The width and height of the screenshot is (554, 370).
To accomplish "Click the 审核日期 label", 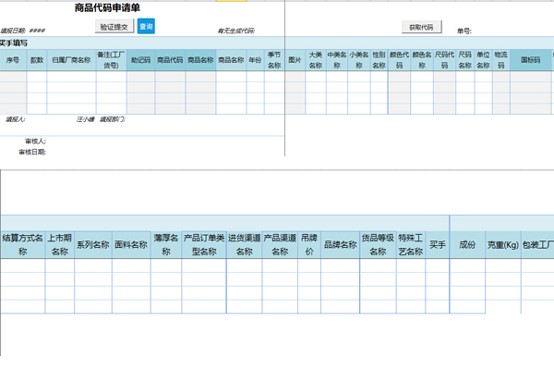I will coord(32,152).
